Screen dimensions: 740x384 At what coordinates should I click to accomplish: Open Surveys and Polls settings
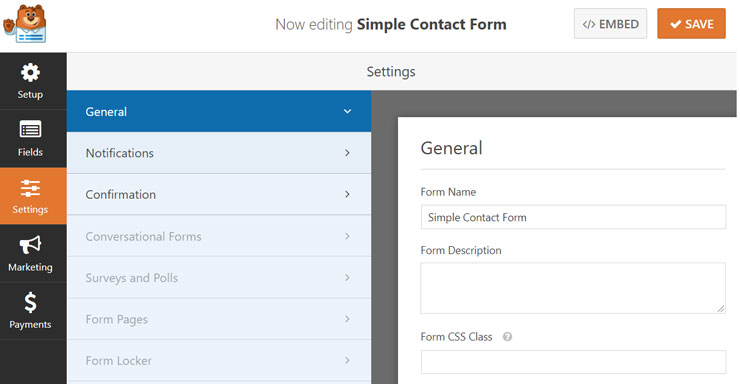tap(219, 277)
